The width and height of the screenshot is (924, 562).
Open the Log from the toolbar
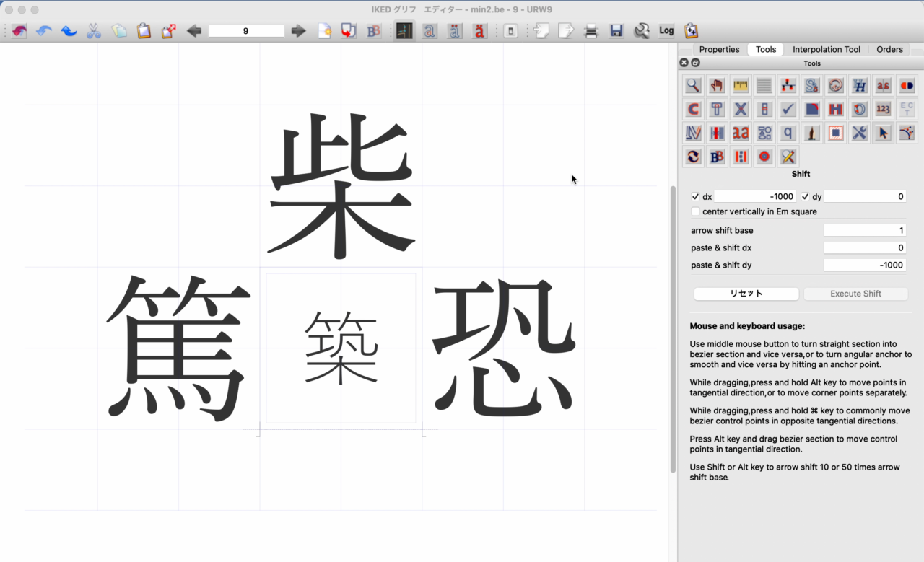[666, 31]
